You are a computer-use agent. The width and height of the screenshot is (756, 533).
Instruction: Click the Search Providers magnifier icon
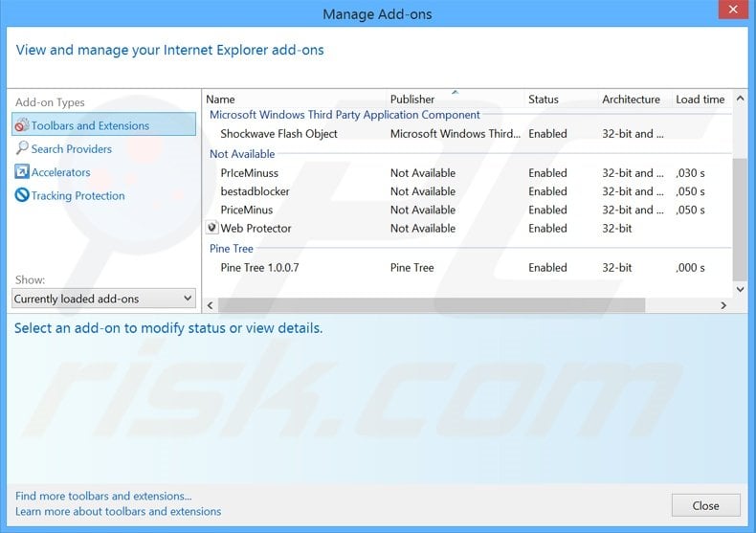(x=22, y=148)
